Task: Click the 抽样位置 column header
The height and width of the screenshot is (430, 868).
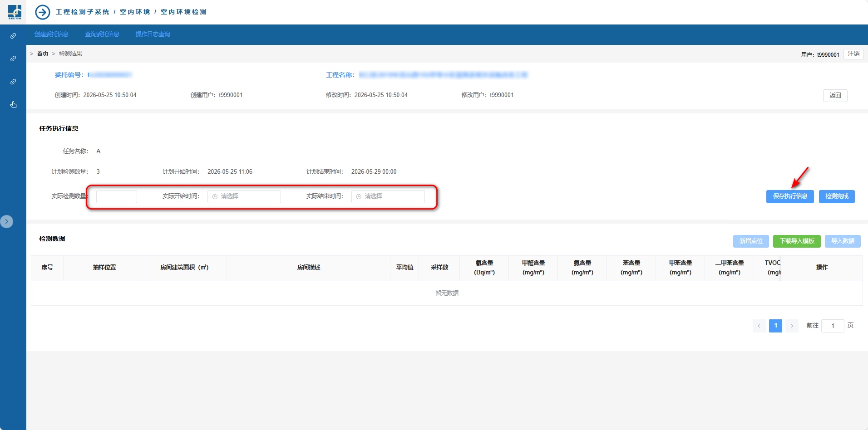Action: pyautogui.click(x=104, y=268)
